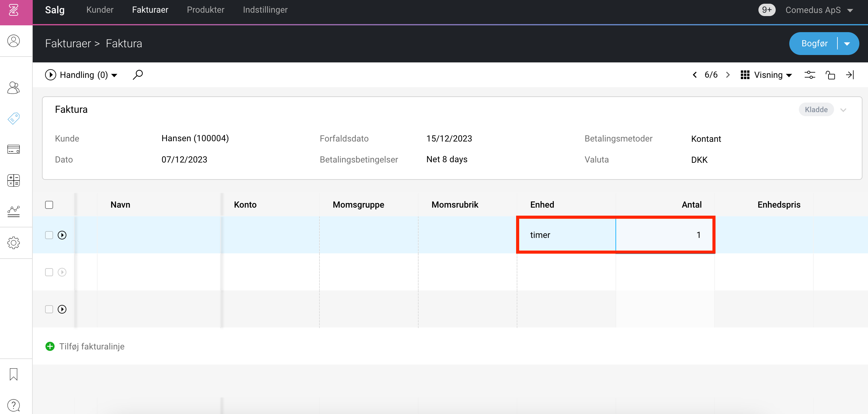Open the calculator accounting icon in sidebar

(14, 180)
